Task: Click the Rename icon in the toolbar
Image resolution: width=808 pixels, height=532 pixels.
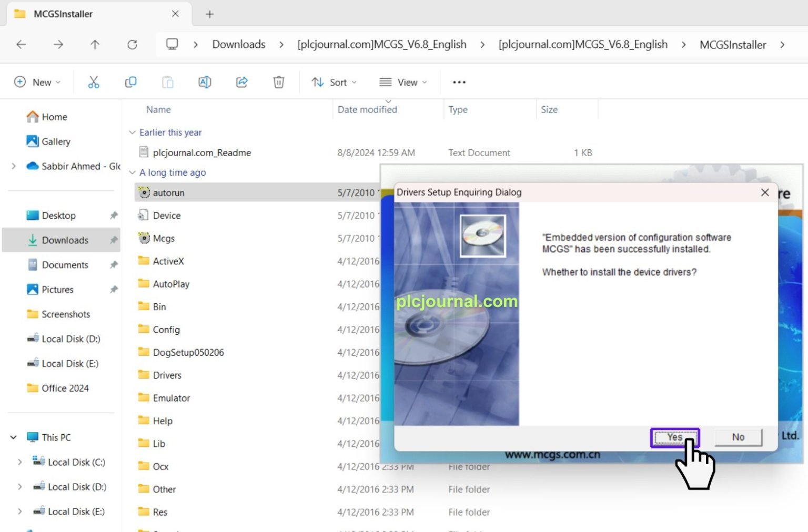Action: (x=205, y=81)
